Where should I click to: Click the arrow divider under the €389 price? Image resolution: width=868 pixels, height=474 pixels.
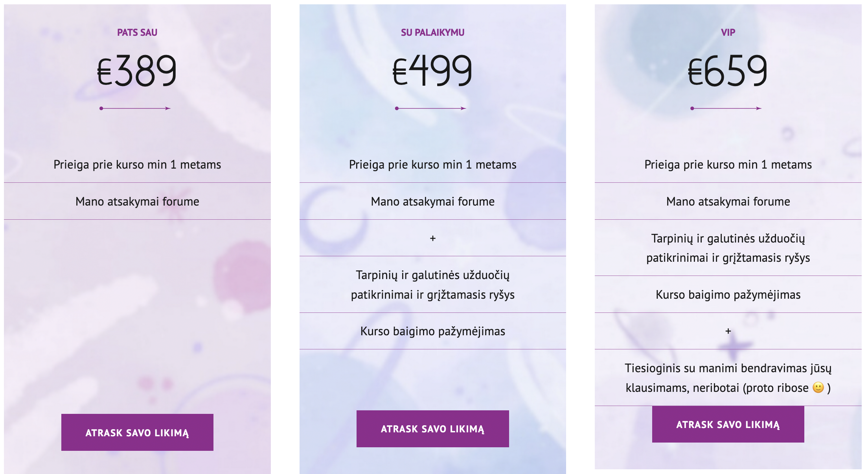pos(135,108)
